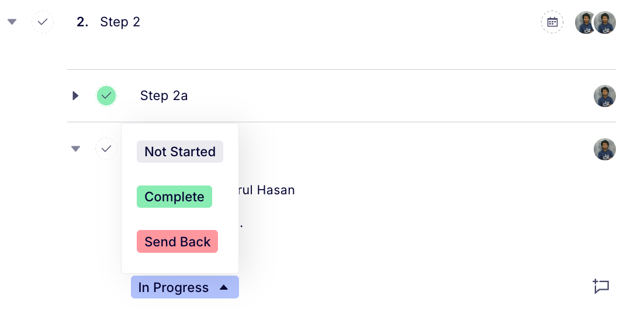The height and width of the screenshot is (309, 644).
Task: Click the second assignee avatar on Step 2
Action: click(x=605, y=22)
